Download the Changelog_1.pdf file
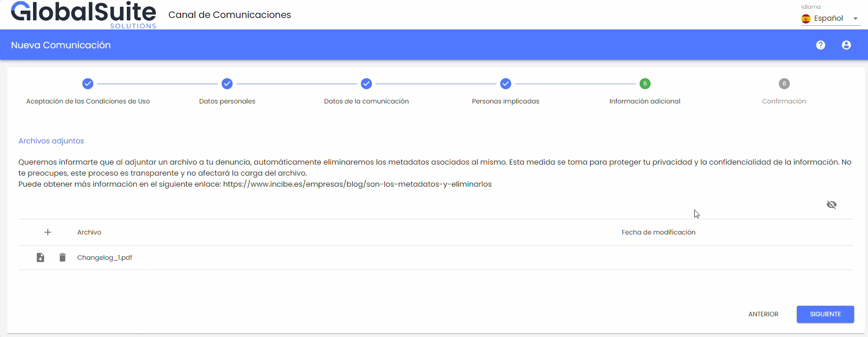The width and height of the screenshot is (868, 337). click(40, 257)
